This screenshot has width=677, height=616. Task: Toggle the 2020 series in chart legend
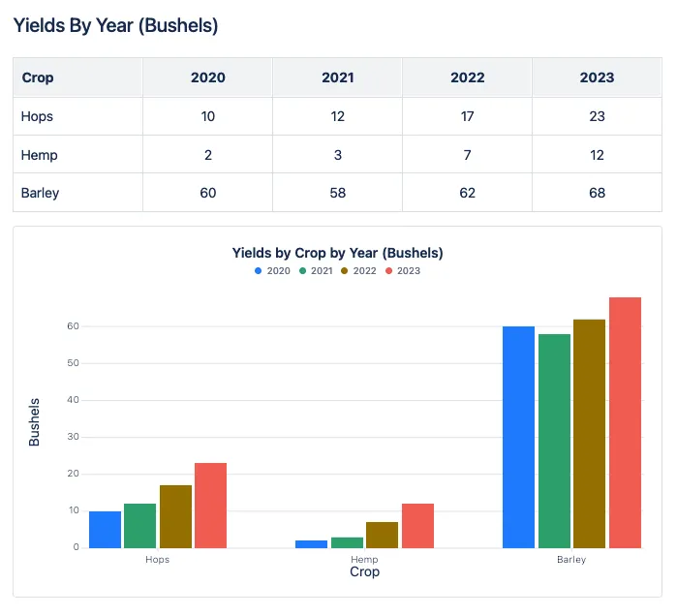tap(272, 271)
